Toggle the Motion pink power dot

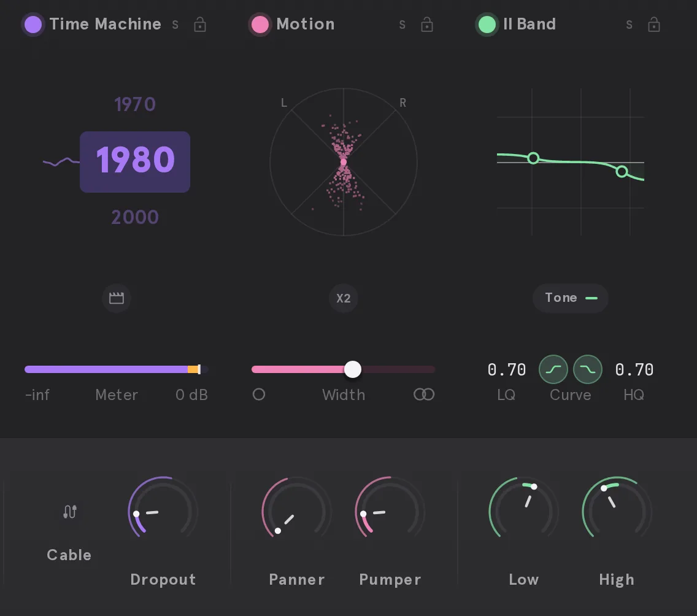[x=260, y=25]
